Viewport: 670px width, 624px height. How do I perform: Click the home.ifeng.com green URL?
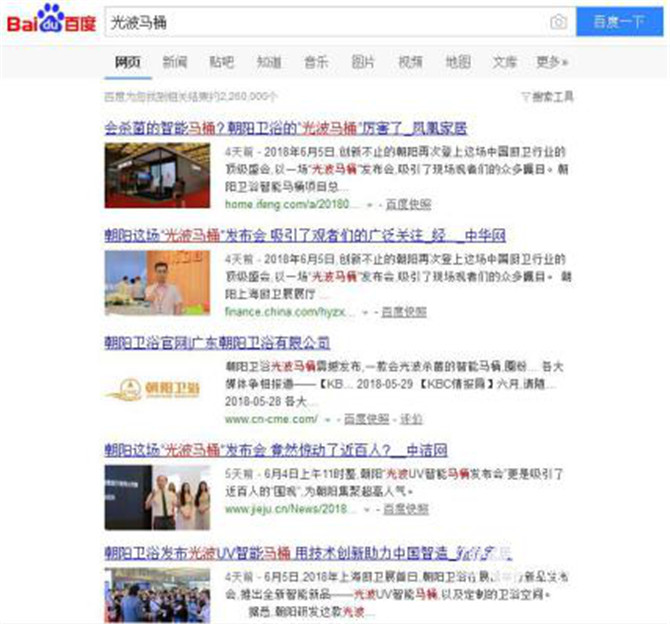[292, 205]
